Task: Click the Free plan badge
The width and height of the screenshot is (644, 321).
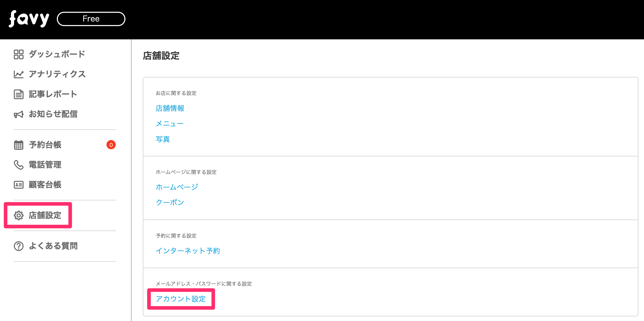Action: [91, 19]
